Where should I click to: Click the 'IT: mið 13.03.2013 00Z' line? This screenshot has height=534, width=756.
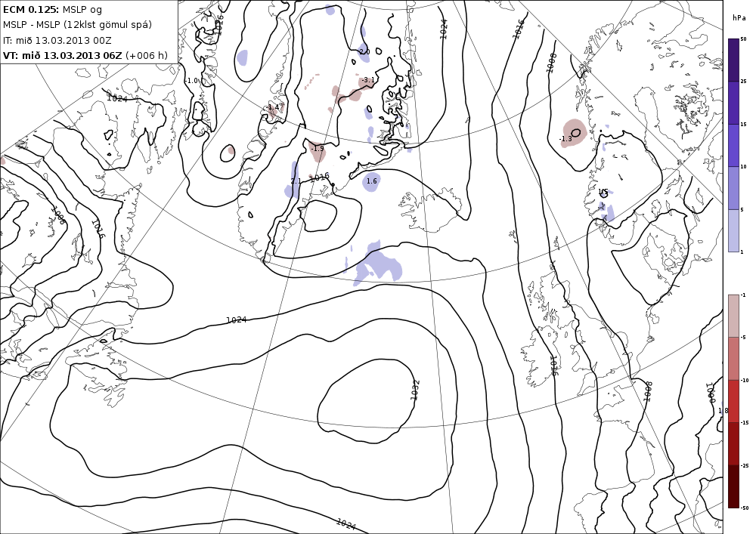pyautogui.click(x=57, y=41)
